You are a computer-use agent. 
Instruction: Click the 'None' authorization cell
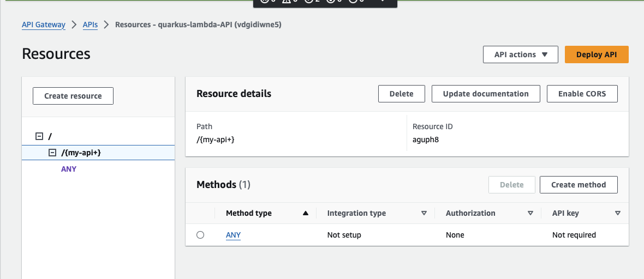point(455,235)
